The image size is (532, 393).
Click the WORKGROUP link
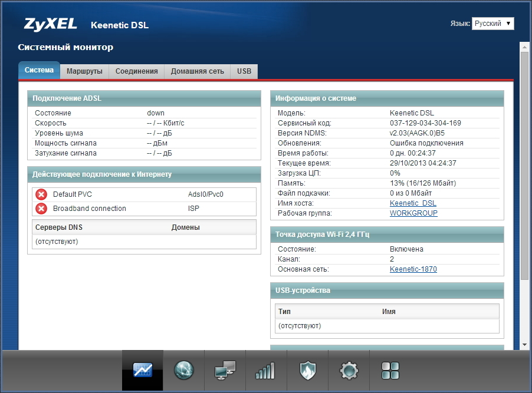tap(413, 213)
